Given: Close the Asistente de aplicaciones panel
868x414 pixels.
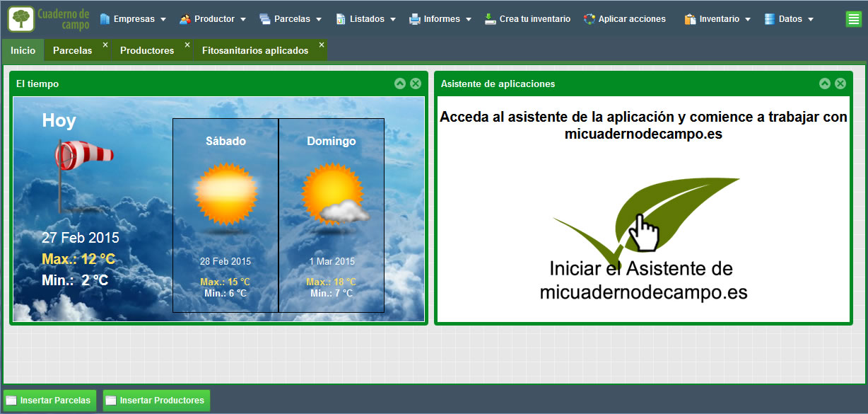Looking at the screenshot, I should (840, 84).
